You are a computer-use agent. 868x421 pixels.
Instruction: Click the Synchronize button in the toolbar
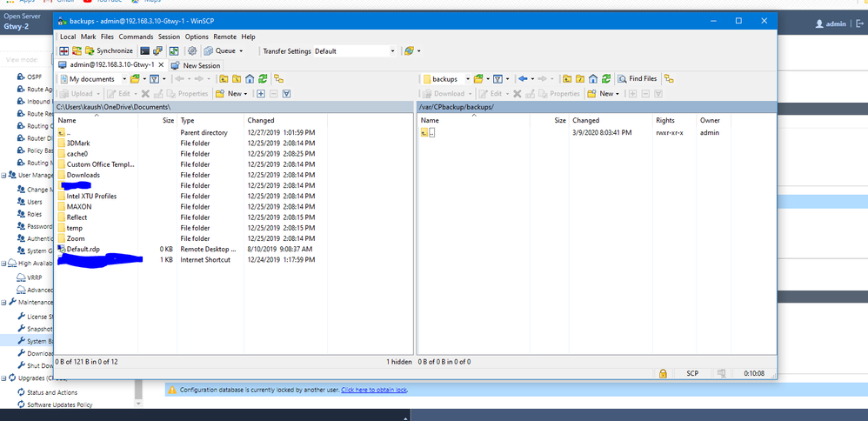point(109,51)
